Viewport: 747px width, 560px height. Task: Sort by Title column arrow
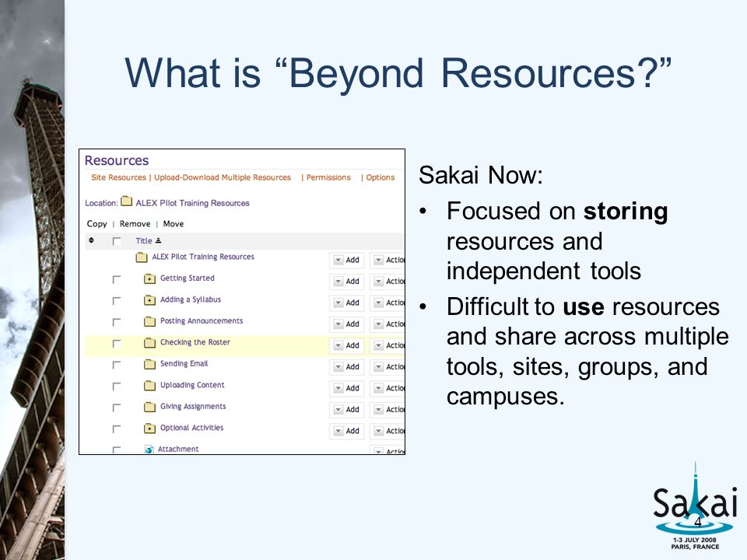click(x=158, y=241)
